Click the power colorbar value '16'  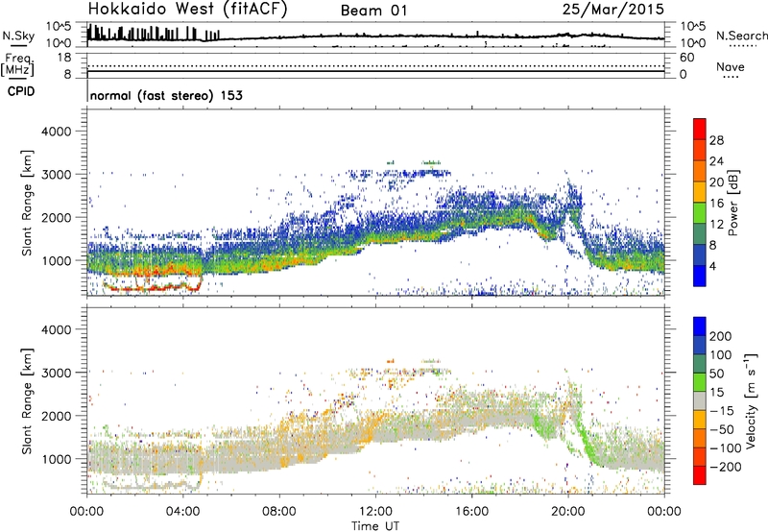coord(716,204)
